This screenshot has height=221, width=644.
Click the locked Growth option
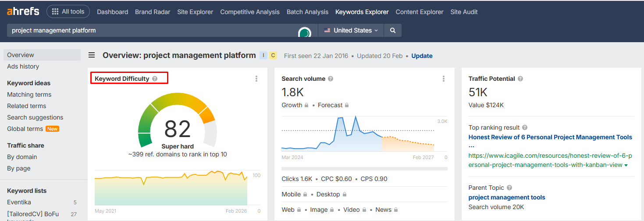(x=295, y=105)
